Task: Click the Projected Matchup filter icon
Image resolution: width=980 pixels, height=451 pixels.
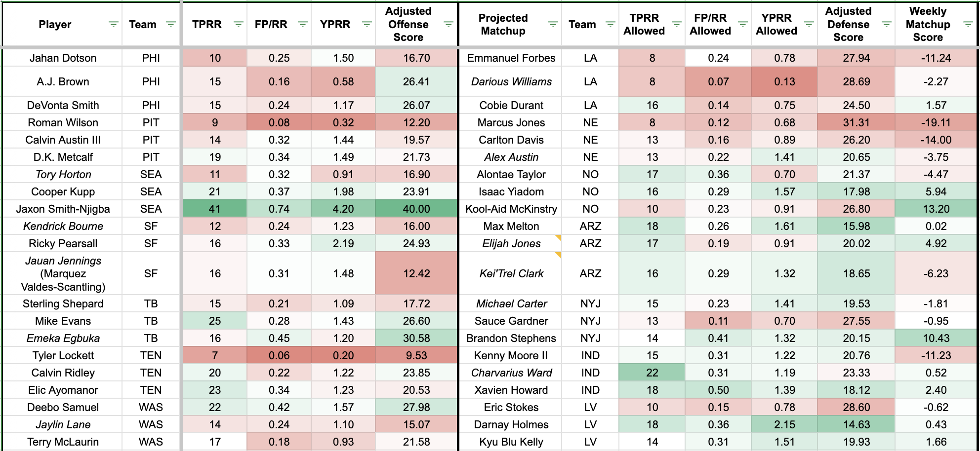Action: coord(553,24)
